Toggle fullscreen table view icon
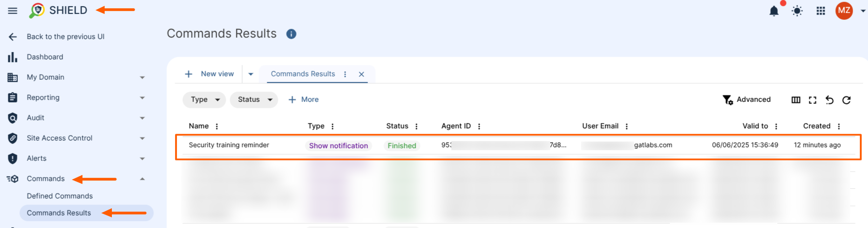 [x=813, y=100]
